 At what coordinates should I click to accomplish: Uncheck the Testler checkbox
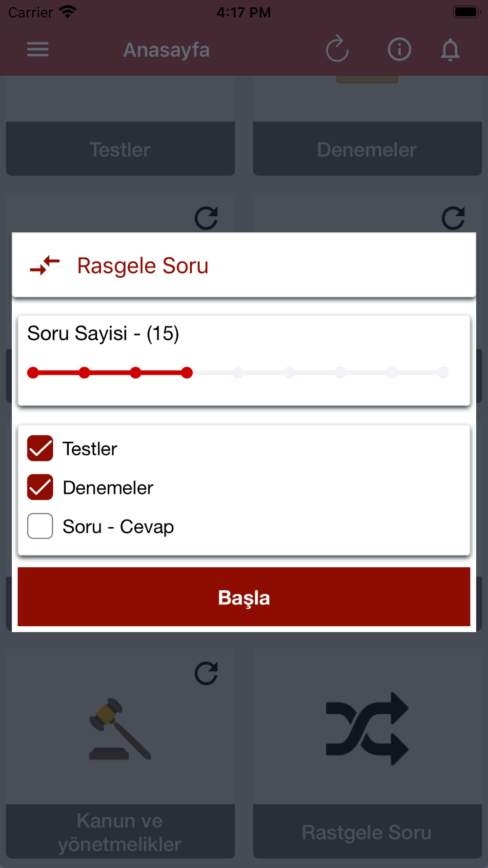point(40,448)
